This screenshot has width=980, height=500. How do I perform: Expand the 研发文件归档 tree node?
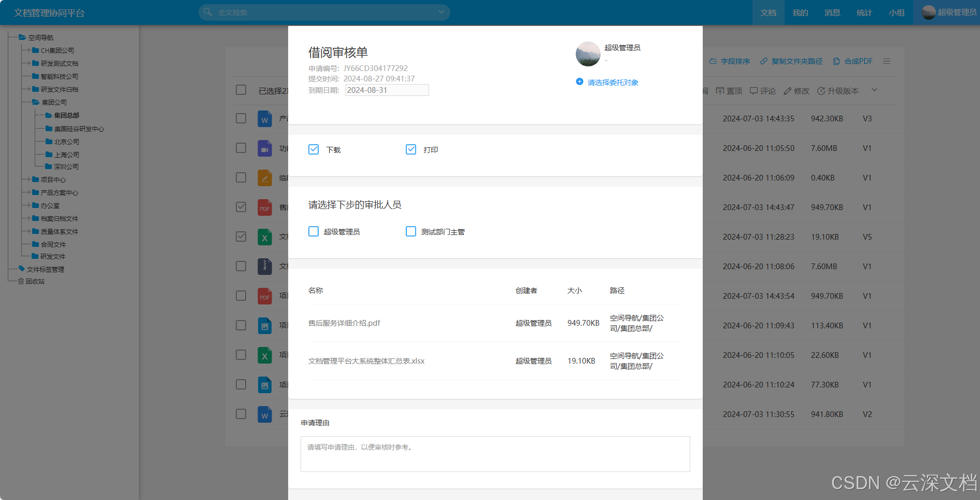pos(28,89)
